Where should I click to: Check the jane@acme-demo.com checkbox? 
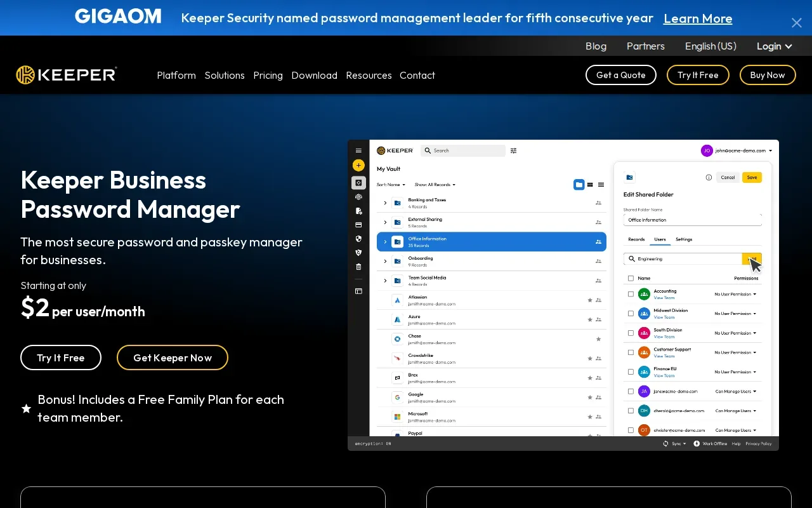[631, 391]
